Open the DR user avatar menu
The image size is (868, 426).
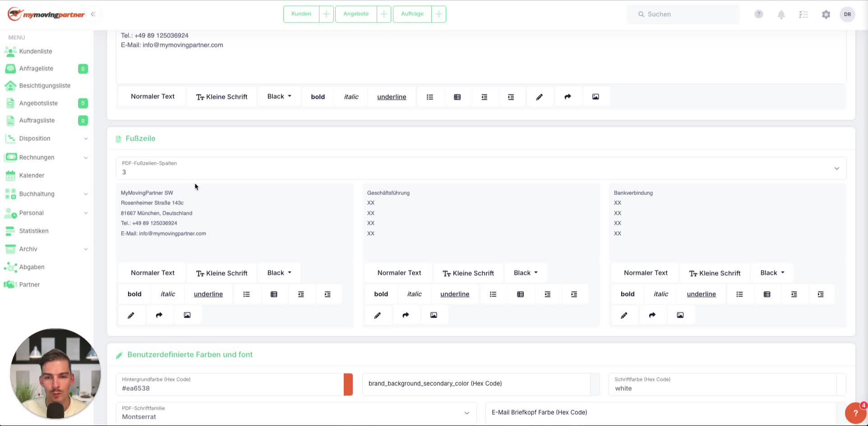(x=848, y=14)
